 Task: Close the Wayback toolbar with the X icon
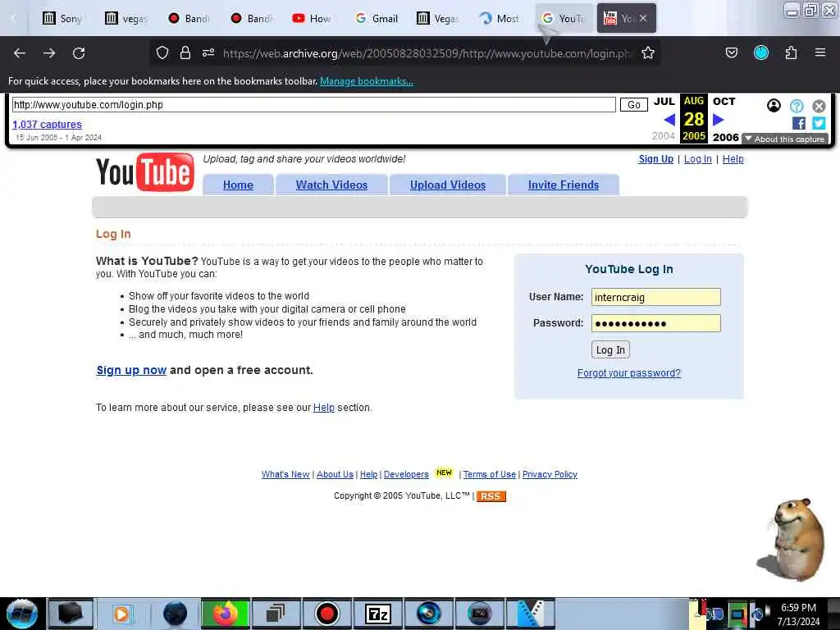[819, 106]
